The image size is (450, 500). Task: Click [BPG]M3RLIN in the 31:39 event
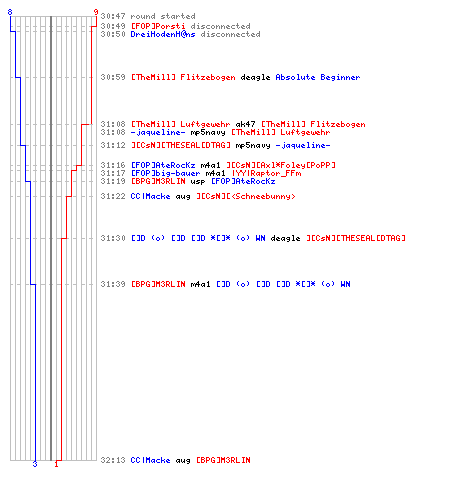tap(158, 284)
